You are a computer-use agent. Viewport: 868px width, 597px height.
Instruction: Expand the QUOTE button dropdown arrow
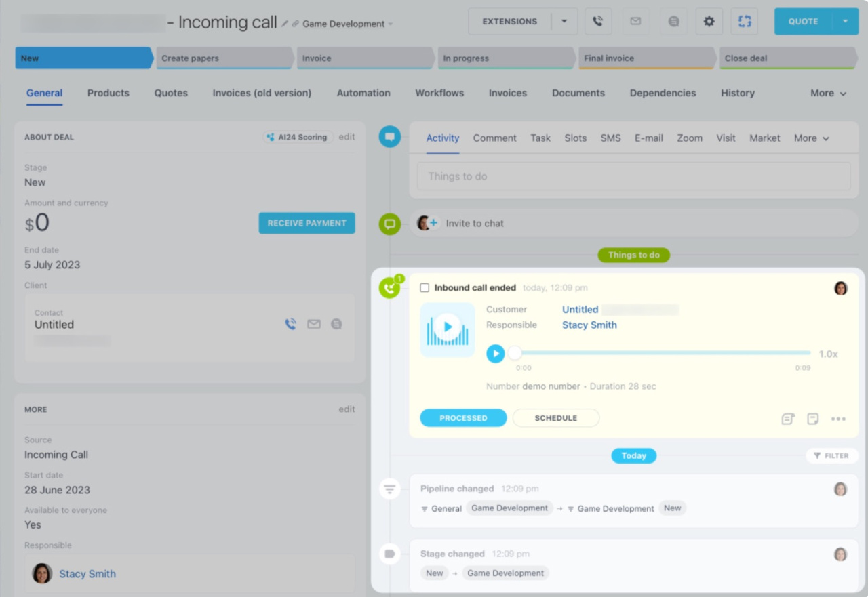(x=845, y=22)
